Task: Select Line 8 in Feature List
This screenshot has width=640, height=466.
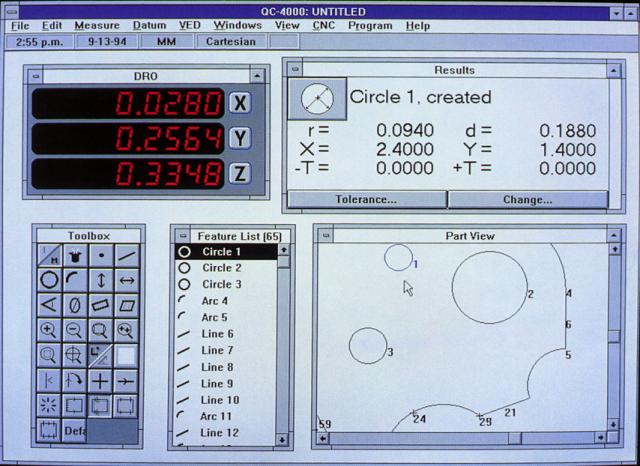Action: [x=217, y=367]
